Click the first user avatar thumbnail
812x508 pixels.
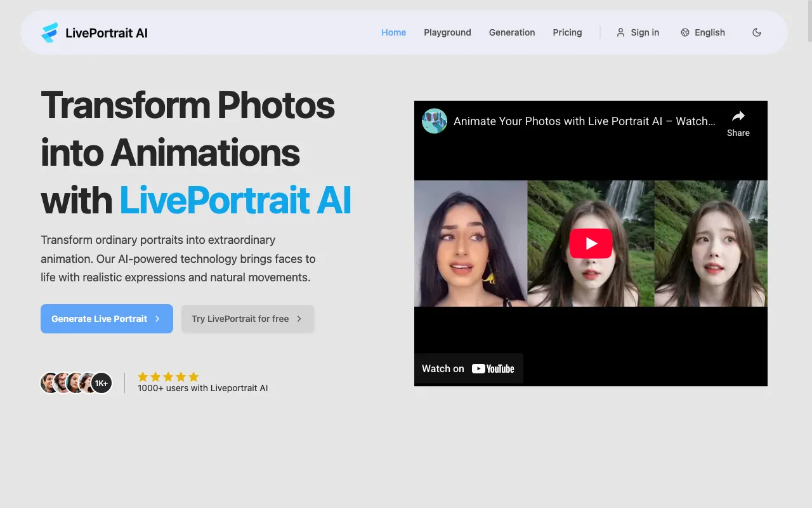(50, 383)
